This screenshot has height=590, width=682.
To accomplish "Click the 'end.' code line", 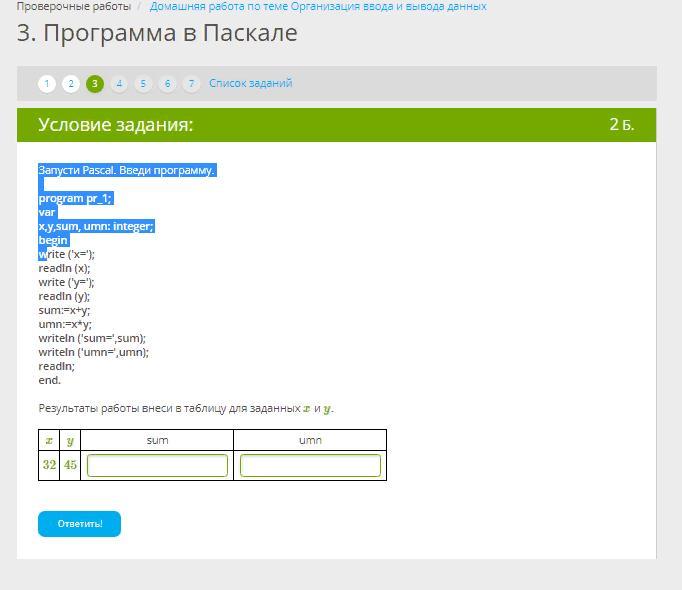I will (x=50, y=380).
